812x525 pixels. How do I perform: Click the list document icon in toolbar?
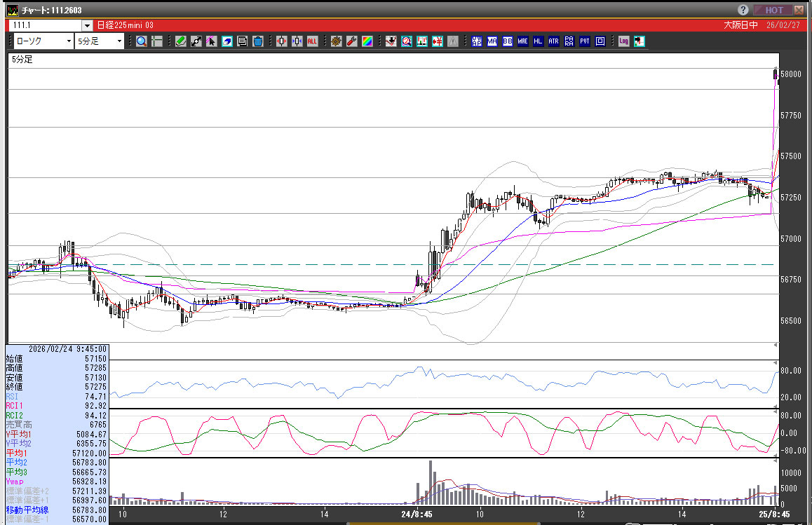pos(242,41)
